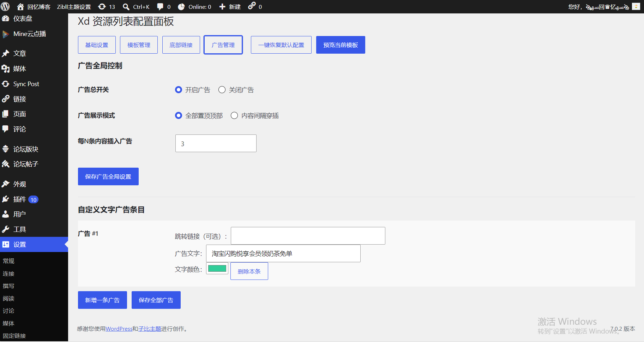Open the 工具 tools menu
The image size is (644, 342).
(34, 229)
